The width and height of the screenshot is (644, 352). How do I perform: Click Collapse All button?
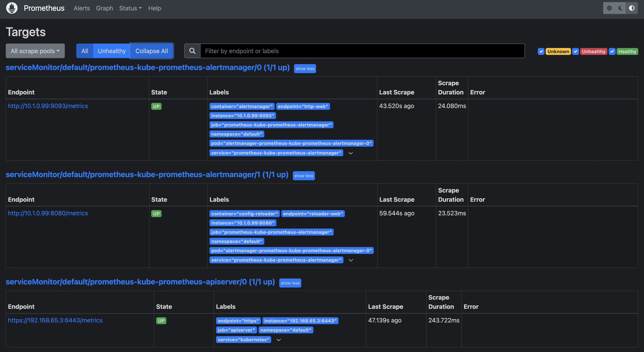(x=152, y=51)
